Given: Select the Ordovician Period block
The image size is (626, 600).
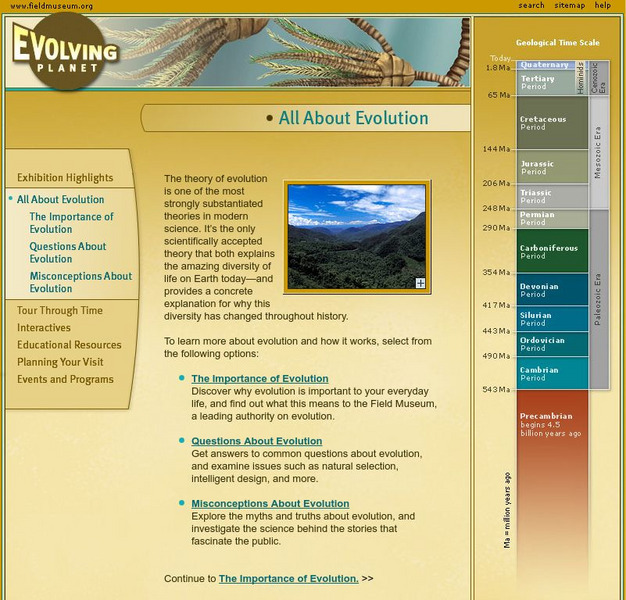Looking at the screenshot, I should (553, 344).
